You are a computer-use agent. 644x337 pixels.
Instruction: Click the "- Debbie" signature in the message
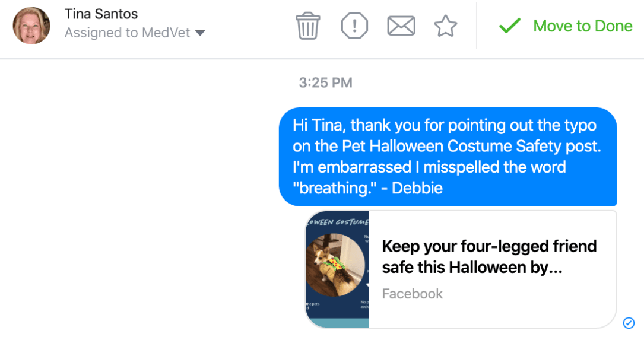tap(417, 188)
